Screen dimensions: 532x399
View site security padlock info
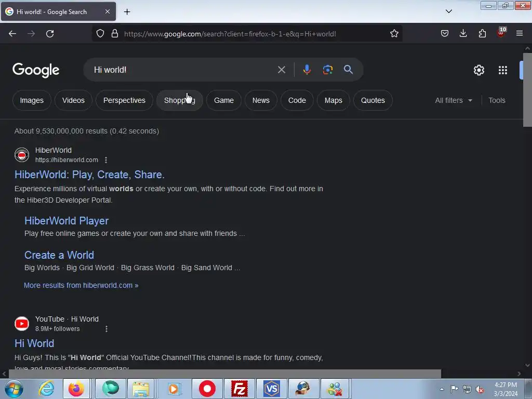pyautogui.click(x=115, y=34)
